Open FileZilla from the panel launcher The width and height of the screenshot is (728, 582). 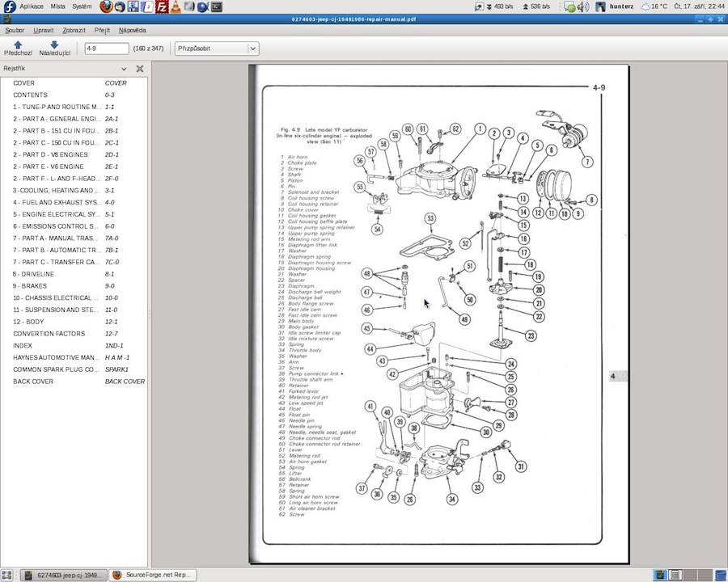click(x=161, y=6)
